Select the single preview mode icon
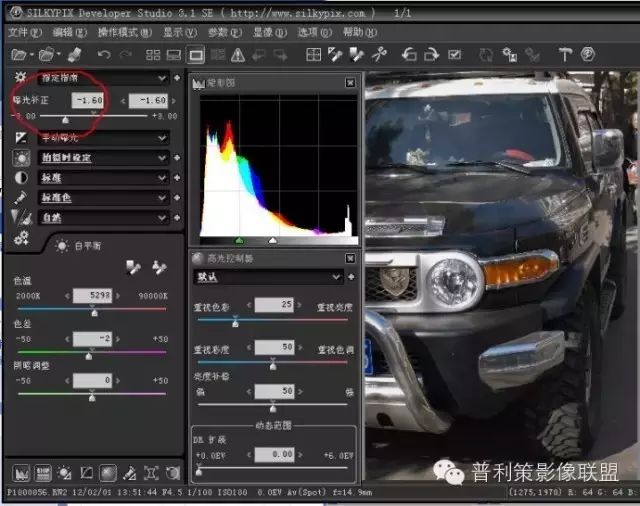The height and width of the screenshot is (506, 640). (196, 55)
